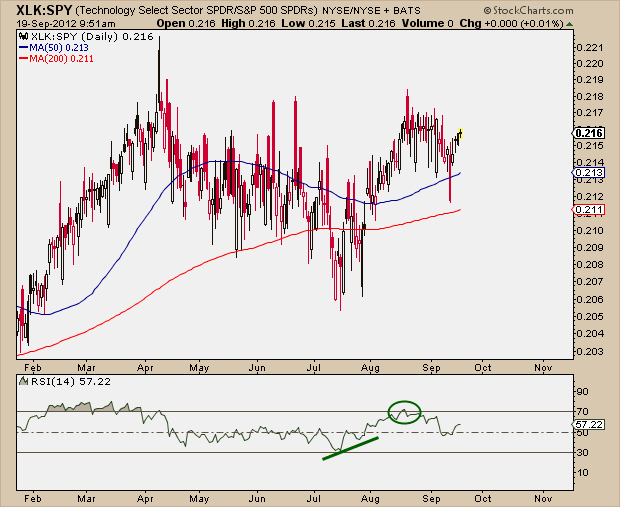This screenshot has width=620, height=507.
Task: Click the green circle on RSI peak
Action: 404,412
